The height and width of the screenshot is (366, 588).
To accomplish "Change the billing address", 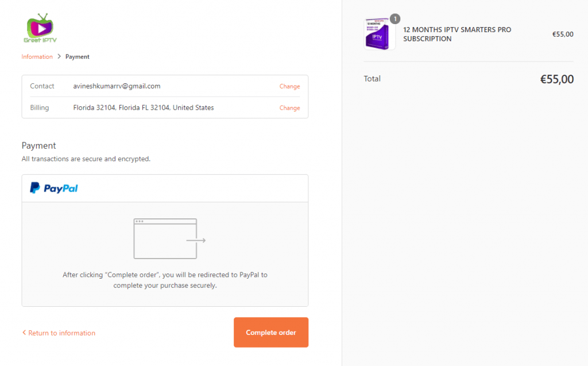I will (x=289, y=108).
